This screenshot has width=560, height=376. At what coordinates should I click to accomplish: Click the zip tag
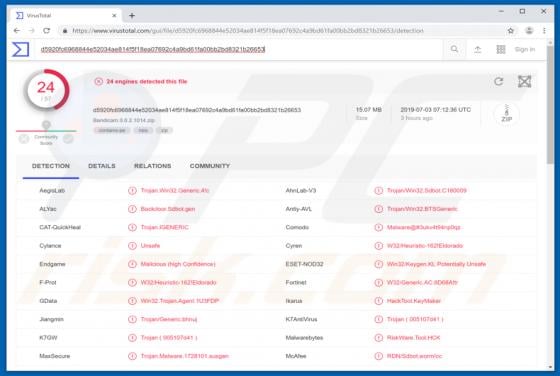click(x=164, y=130)
